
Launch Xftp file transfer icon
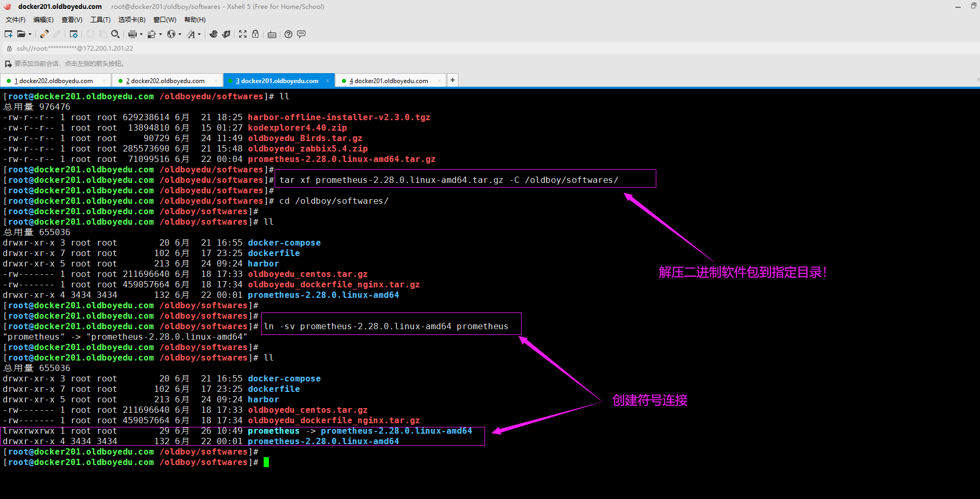[x=226, y=34]
